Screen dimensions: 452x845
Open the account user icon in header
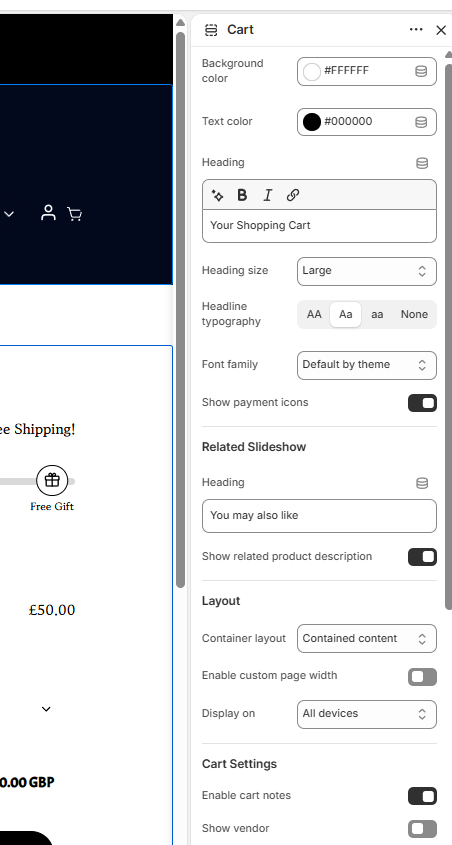click(48, 213)
